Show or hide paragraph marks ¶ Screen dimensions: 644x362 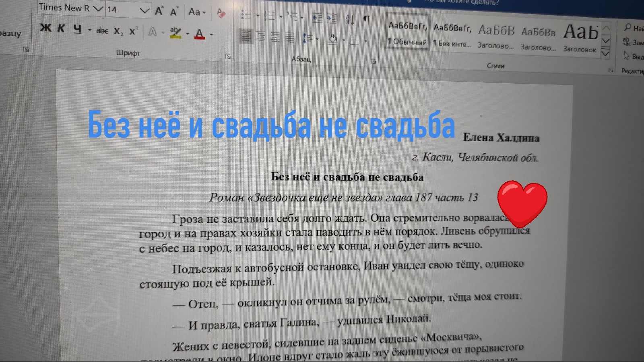pyautogui.click(x=367, y=20)
